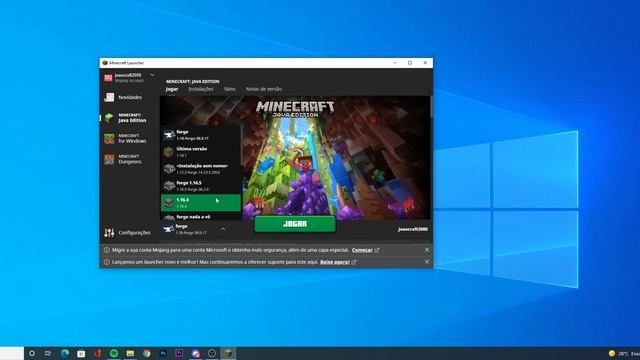Click grass block icon of Última versão
Image resolution: width=640 pixels, height=360 pixels.
[169, 152]
